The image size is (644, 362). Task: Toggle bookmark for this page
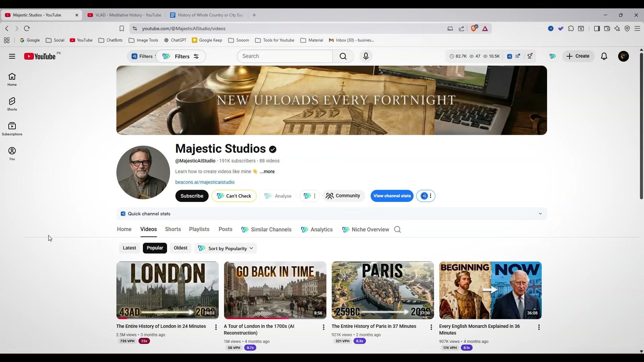click(122, 28)
